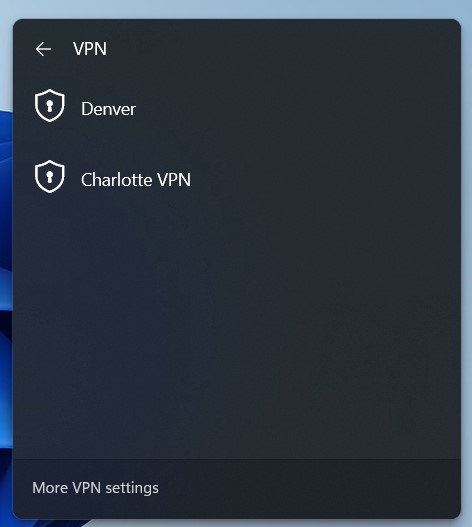Image resolution: width=472 pixels, height=527 pixels.
Task: Click the VPN panel title text
Action: coord(90,49)
